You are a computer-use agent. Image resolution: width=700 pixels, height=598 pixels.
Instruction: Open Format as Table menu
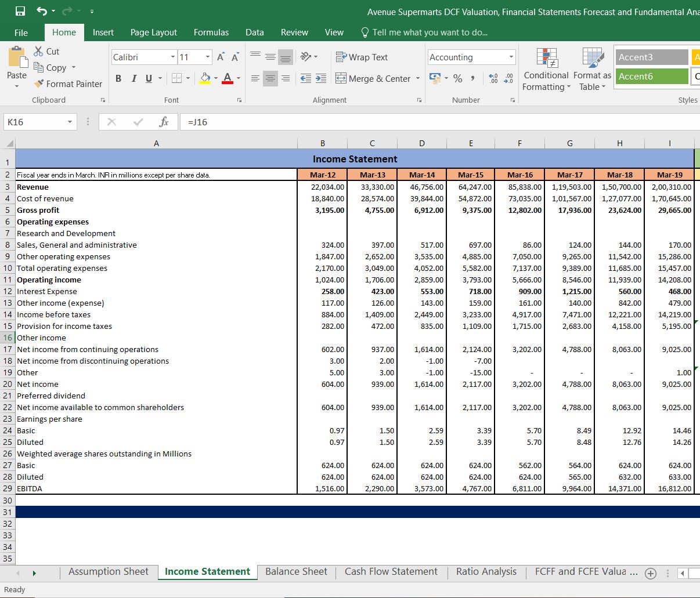pyautogui.click(x=592, y=69)
